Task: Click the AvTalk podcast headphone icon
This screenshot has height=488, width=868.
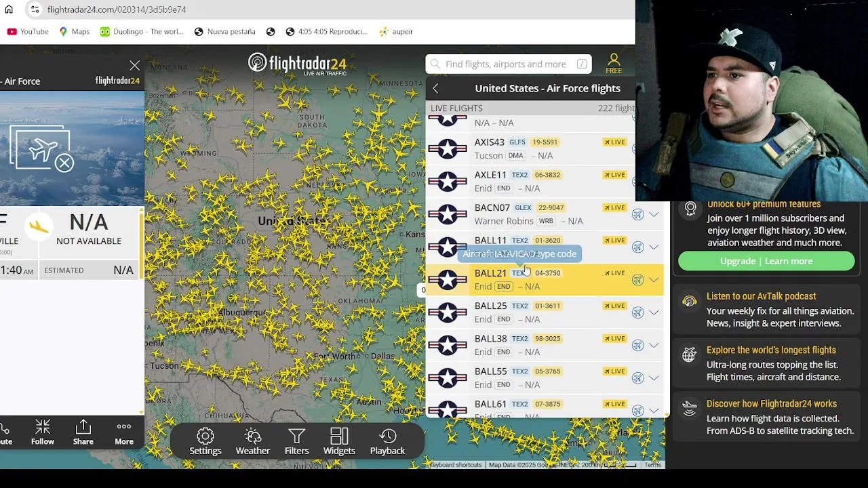Action: (x=690, y=302)
